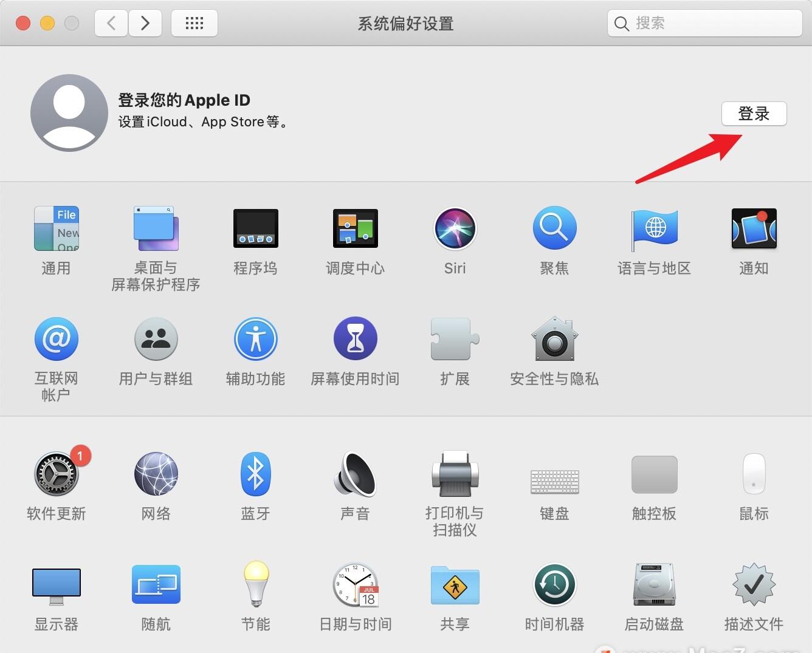
Task: Minimize the window with the yellow button
Action: point(47,24)
